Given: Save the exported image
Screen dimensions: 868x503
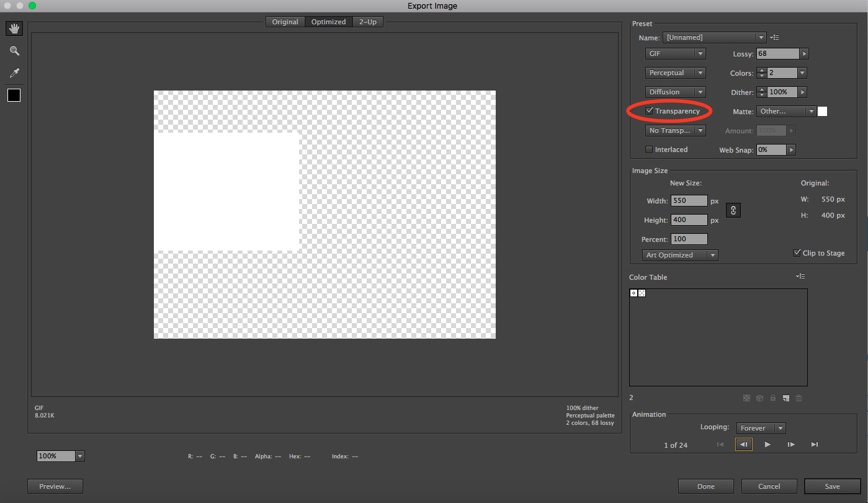Looking at the screenshot, I should [x=832, y=486].
